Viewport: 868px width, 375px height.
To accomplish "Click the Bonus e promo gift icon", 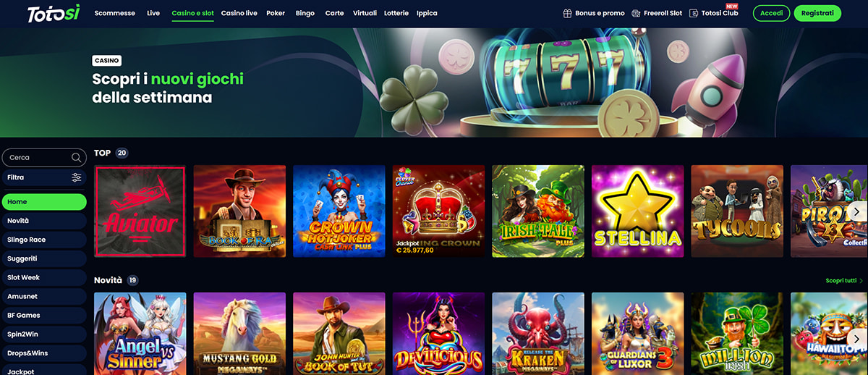I will (568, 13).
